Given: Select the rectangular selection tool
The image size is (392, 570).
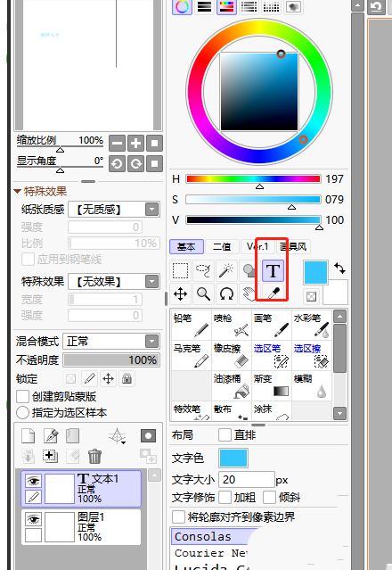Looking at the screenshot, I should pyautogui.click(x=180, y=270).
